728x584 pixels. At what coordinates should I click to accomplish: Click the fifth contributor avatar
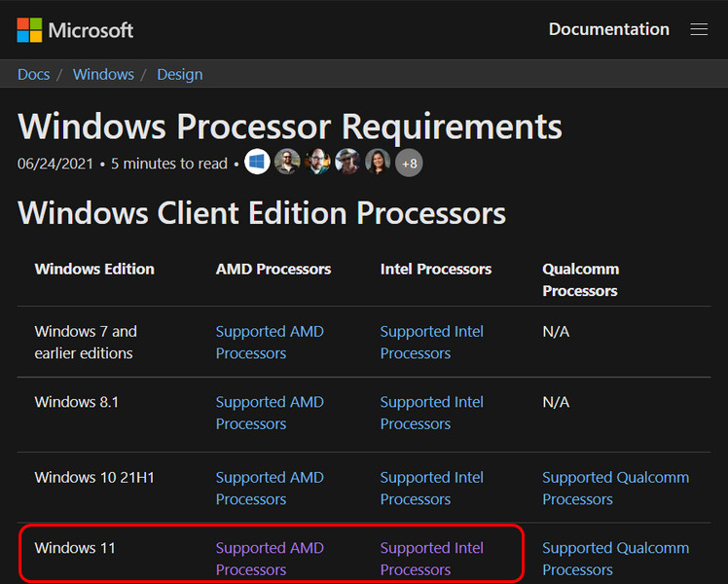(378, 163)
